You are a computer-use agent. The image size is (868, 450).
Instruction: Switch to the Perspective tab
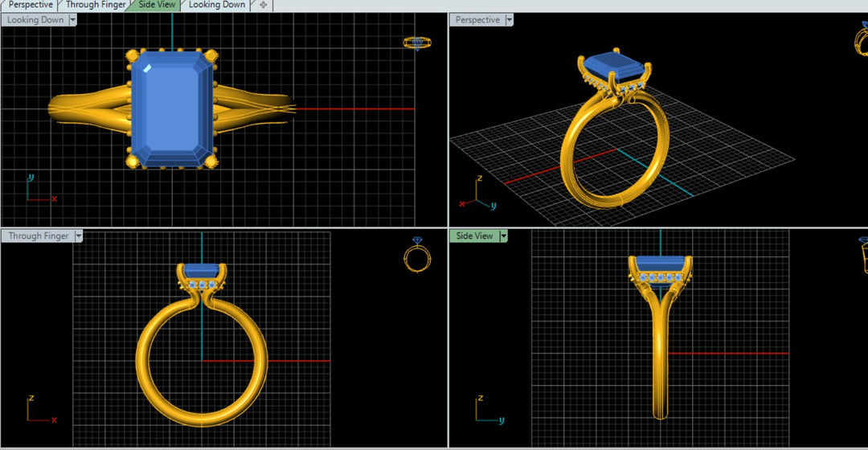(30, 5)
